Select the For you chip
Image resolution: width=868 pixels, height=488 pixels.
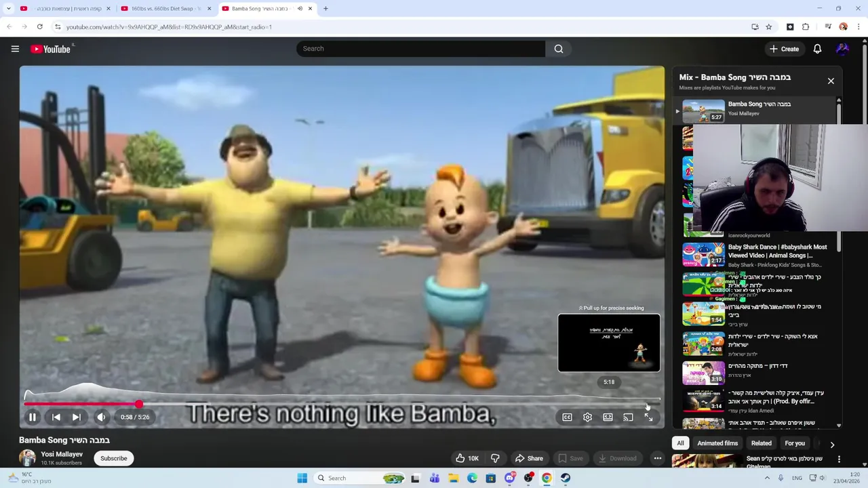click(x=795, y=443)
